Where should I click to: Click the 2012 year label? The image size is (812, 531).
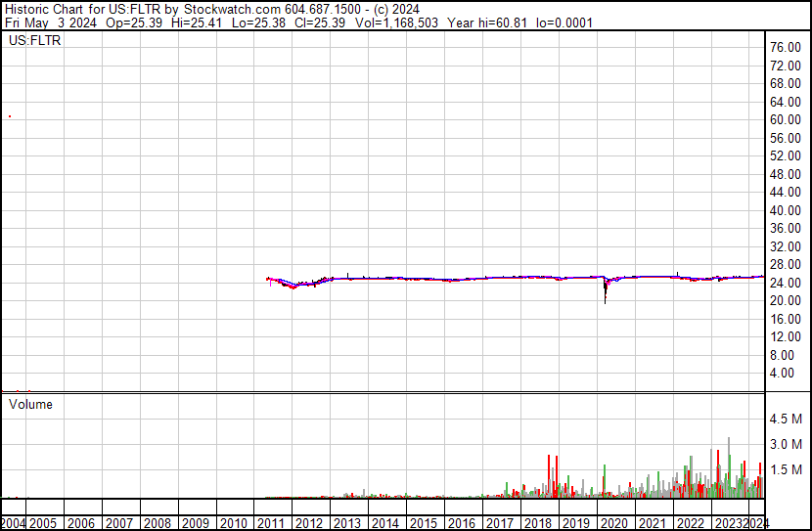309,523
